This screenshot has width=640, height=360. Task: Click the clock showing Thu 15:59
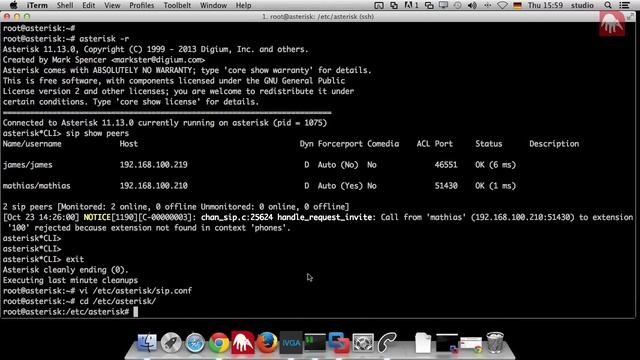pos(545,5)
